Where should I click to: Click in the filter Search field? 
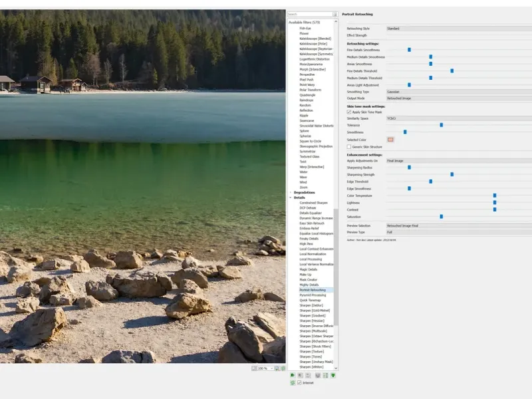[x=310, y=14]
